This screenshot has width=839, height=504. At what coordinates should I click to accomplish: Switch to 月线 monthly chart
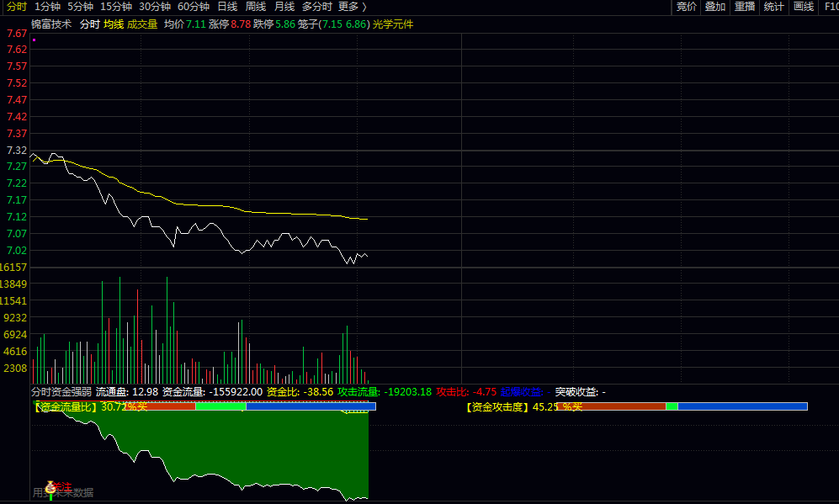[284, 7]
